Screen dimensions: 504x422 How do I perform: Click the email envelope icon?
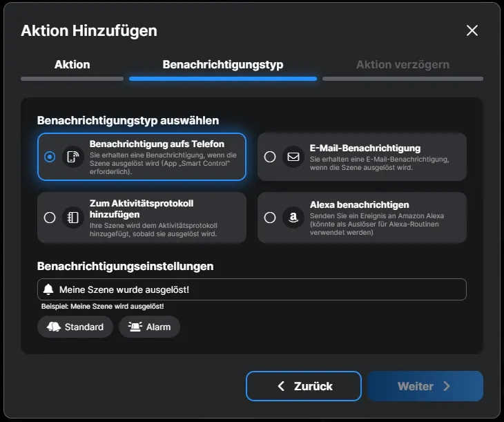click(x=293, y=157)
